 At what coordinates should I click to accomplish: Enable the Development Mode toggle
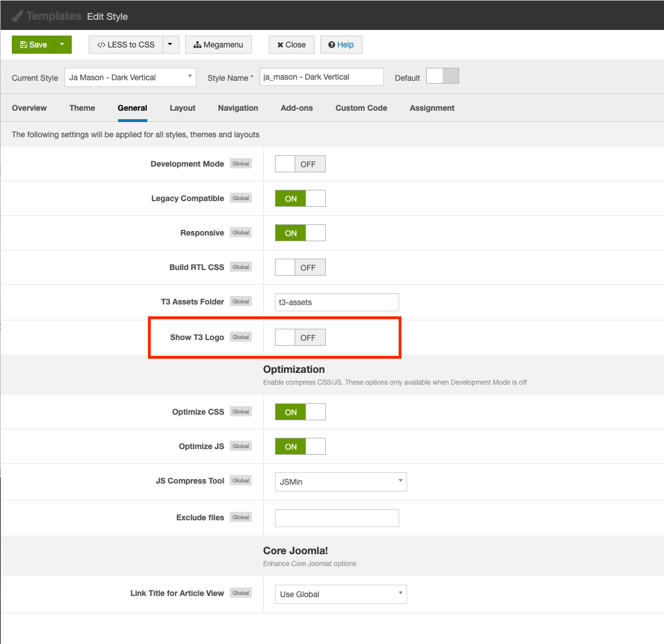click(300, 164)
